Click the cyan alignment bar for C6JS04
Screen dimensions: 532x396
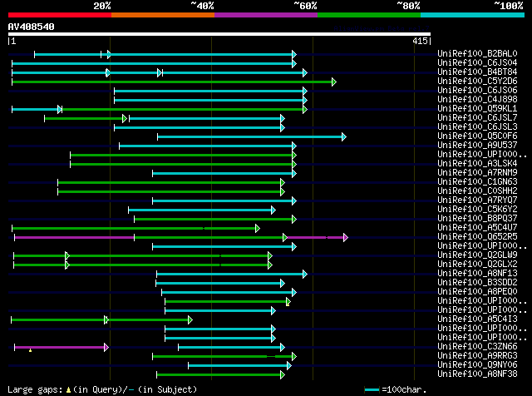[x=152, y=63]
